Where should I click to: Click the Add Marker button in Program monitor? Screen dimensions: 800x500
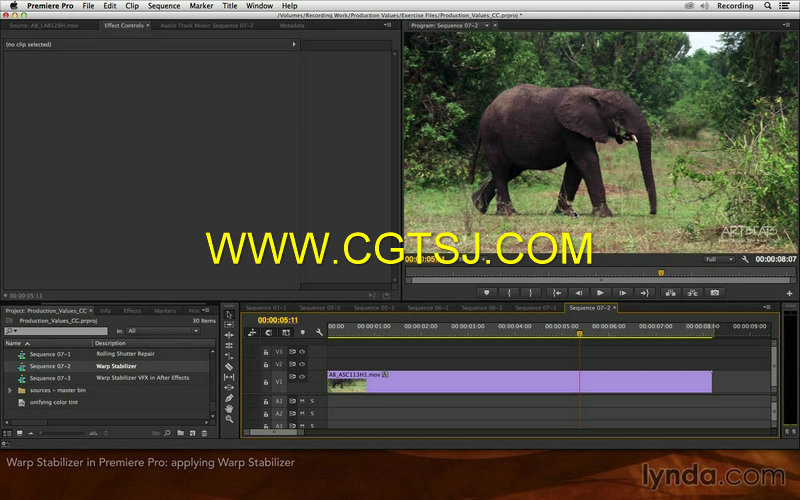pyautogui.click(x=487, y=293)
